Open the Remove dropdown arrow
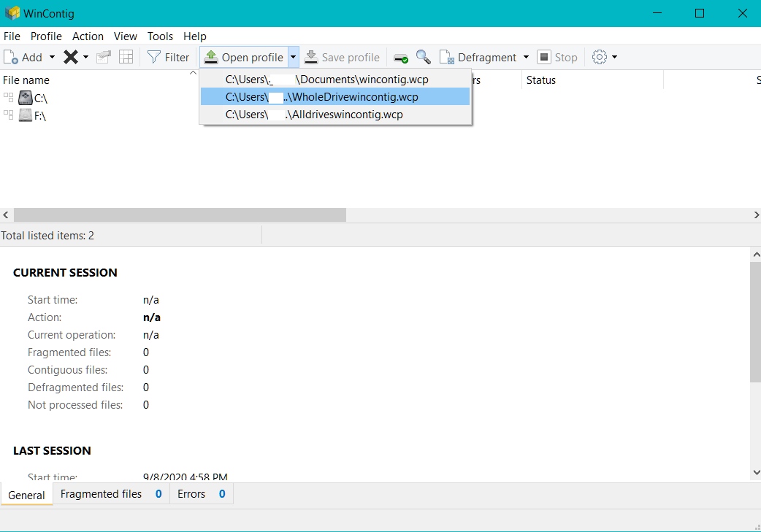 [x=86, y=57]
